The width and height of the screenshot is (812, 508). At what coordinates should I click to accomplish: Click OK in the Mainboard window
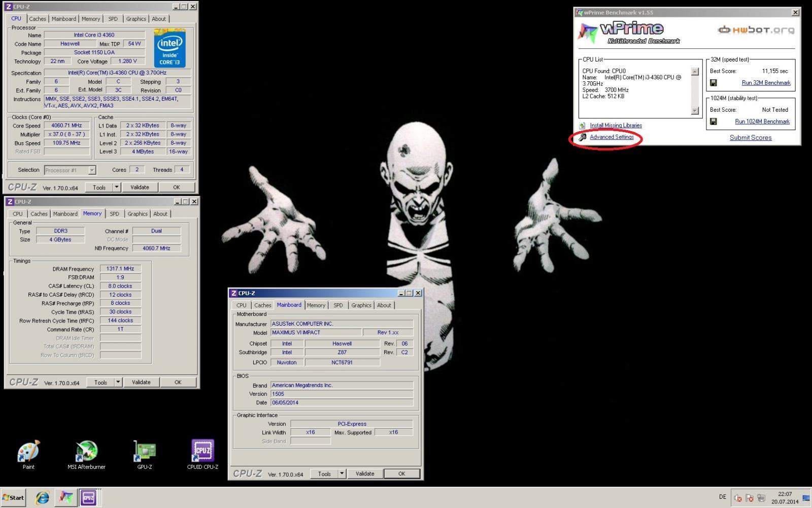point(402,473)
